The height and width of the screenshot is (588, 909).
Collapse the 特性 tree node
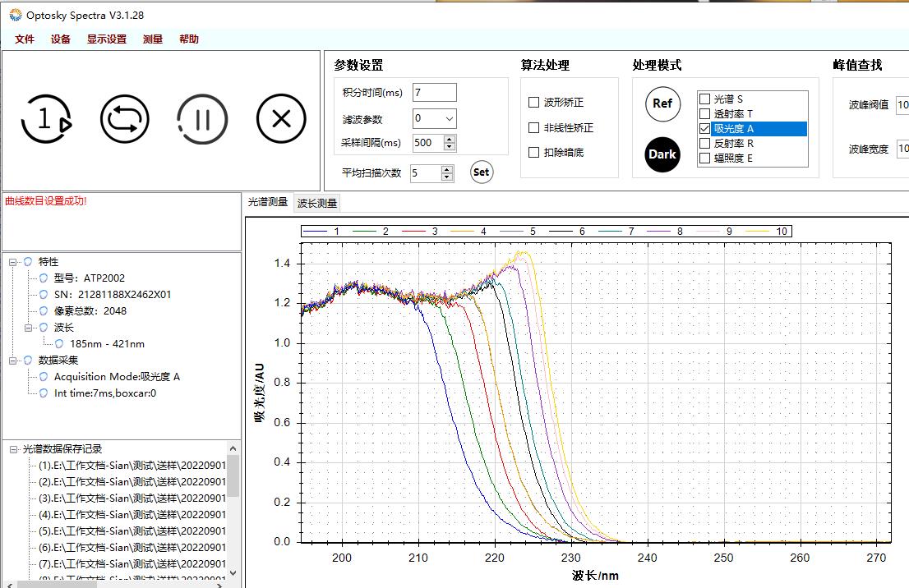13,262
